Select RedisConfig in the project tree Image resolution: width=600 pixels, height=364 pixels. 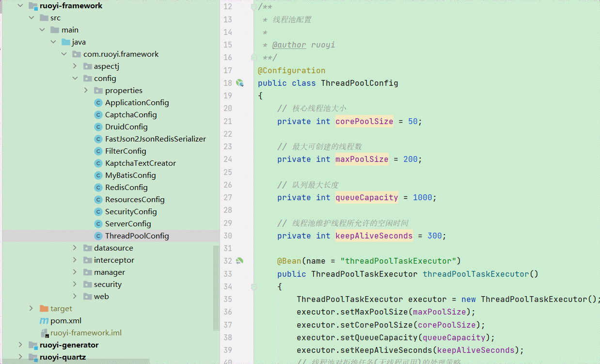coord(126,188)
